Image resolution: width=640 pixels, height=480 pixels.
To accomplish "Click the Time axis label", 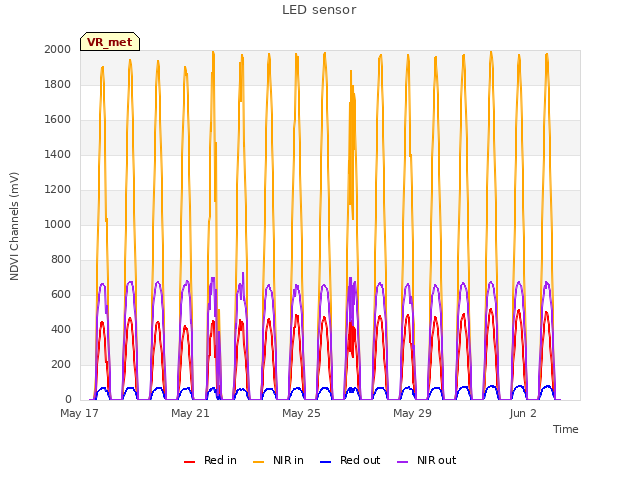I will click(566, 429).
